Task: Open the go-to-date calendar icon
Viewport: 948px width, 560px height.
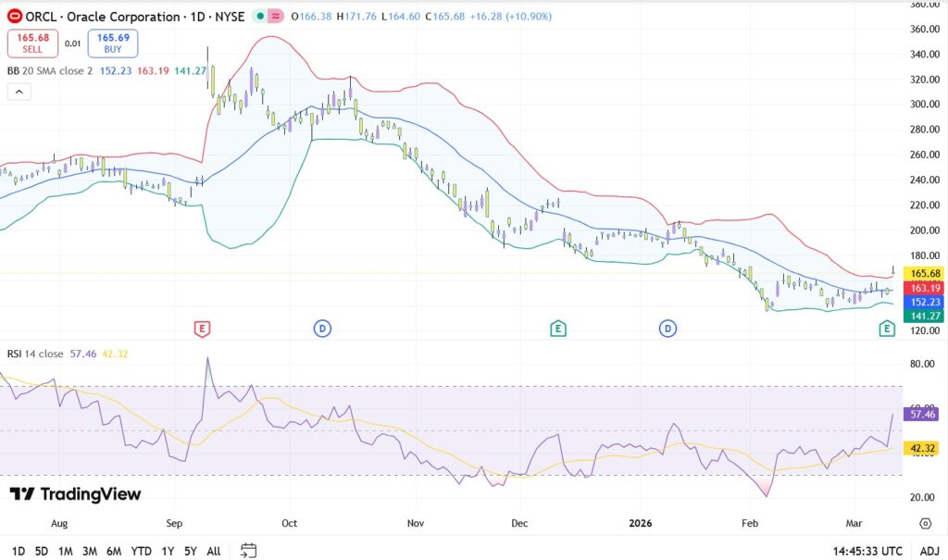Action: (248, 550)
